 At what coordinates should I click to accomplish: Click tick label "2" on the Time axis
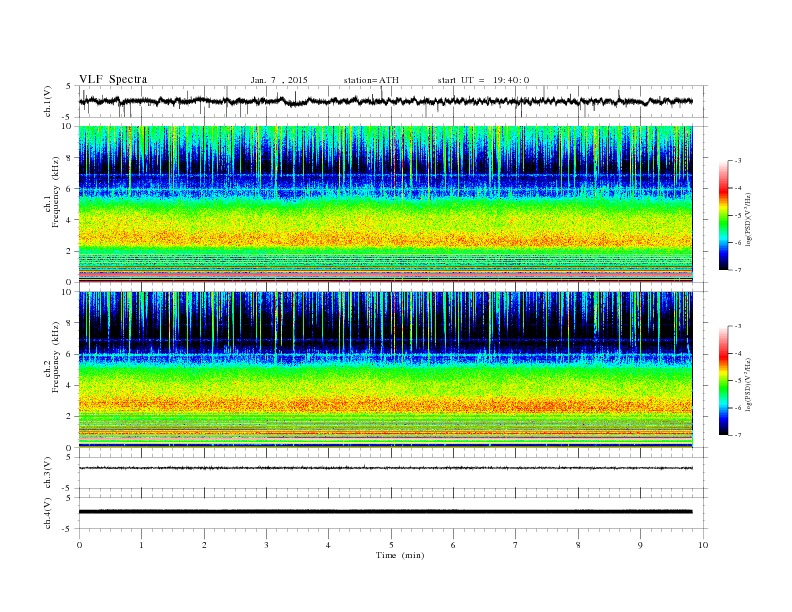[x=204, y=545]
